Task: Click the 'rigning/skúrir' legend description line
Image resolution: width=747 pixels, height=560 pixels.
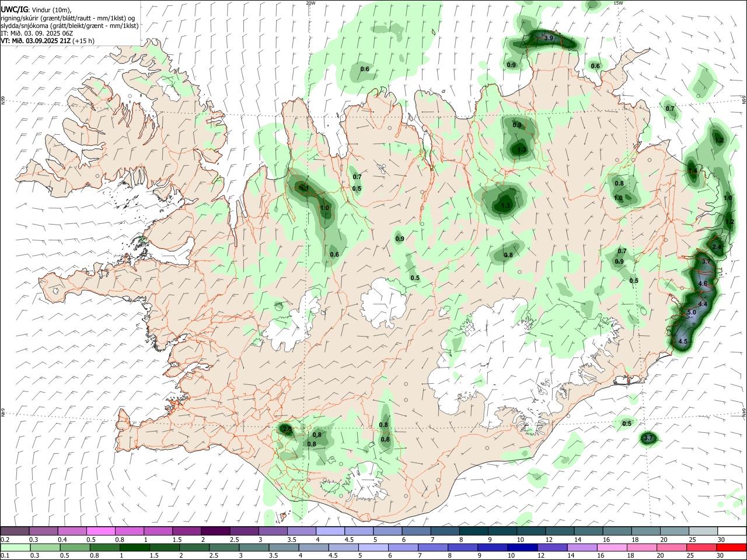Action: pyautogui.click(x=68, y=17)
